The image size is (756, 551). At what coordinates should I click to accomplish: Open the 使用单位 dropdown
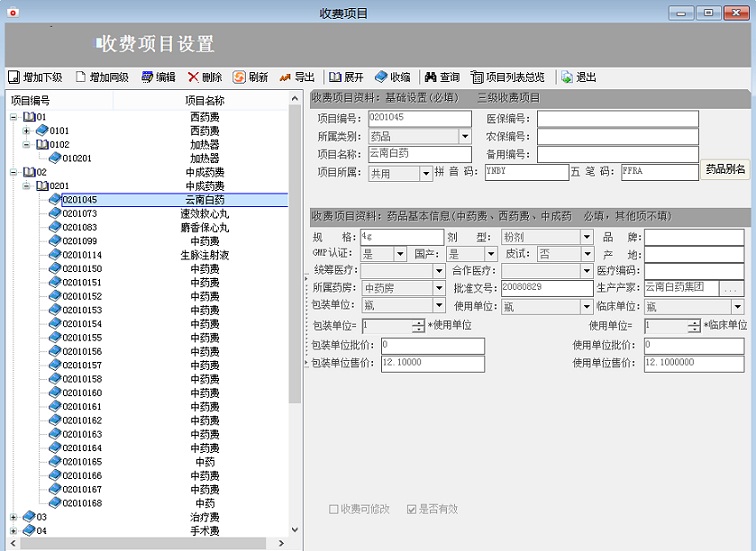[x=587, y=307]
